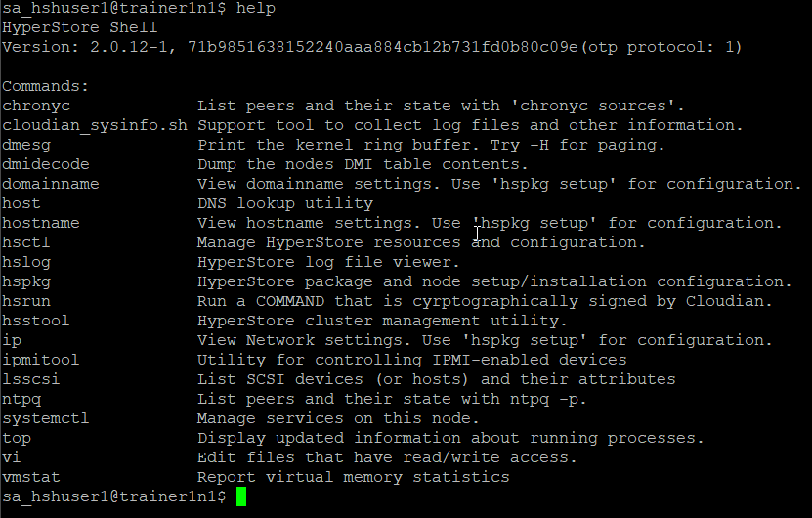The image size is (812, 518).
Task: Click the 'dmesg' command entry
Action: click(26, 145)
